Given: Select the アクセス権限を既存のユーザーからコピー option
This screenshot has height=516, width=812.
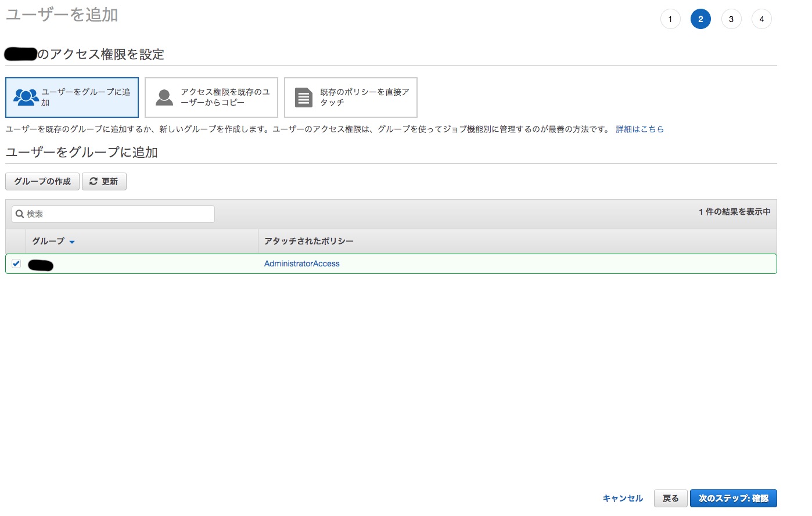Looking at the screenshot, I should click(x=211, y=97).
